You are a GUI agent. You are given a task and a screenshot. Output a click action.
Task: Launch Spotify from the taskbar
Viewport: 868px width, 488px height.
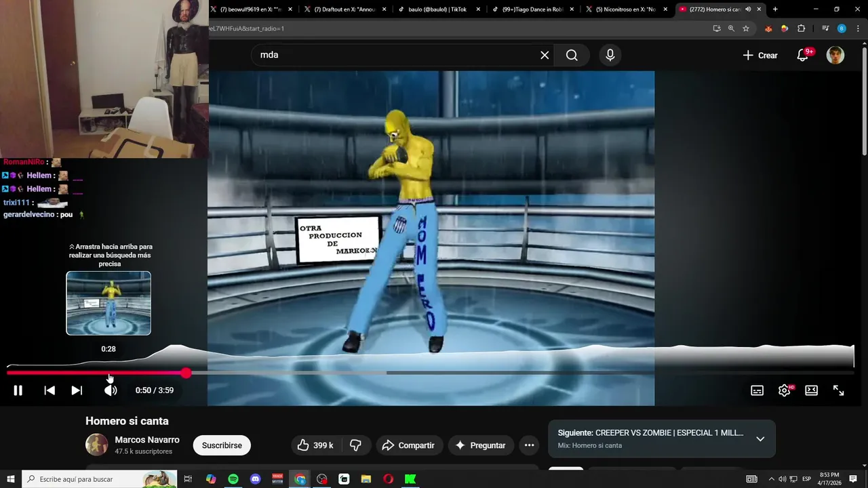(x=233, y=479)
